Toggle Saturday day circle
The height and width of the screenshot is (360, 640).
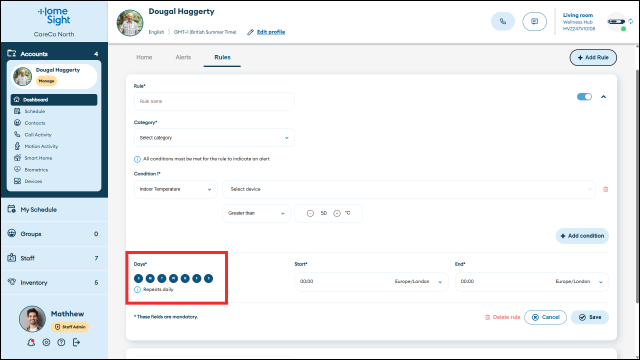pyautogui.click(x=208, y=278)
